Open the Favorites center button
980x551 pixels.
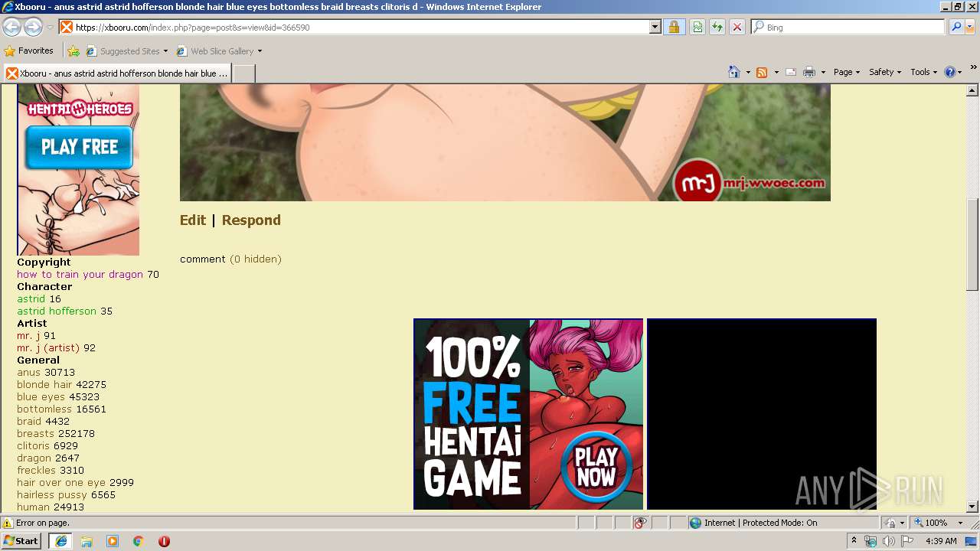[29, 51]
